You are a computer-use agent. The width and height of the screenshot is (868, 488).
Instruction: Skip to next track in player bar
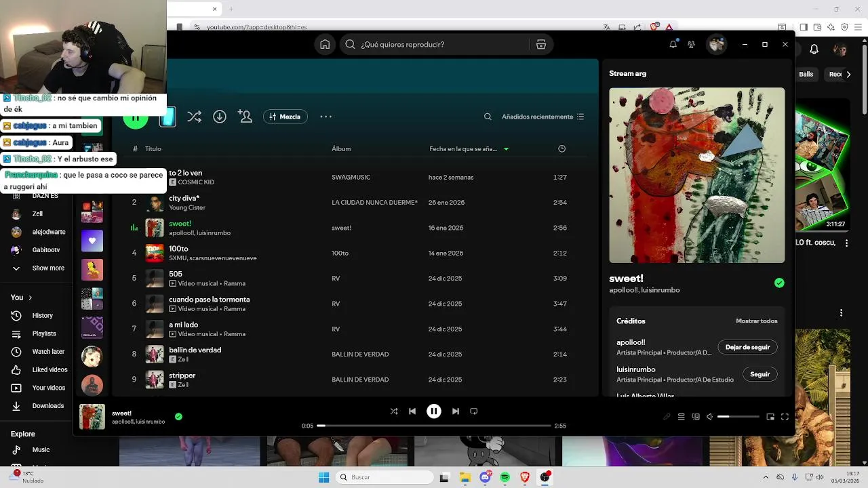tap(456, 411)
